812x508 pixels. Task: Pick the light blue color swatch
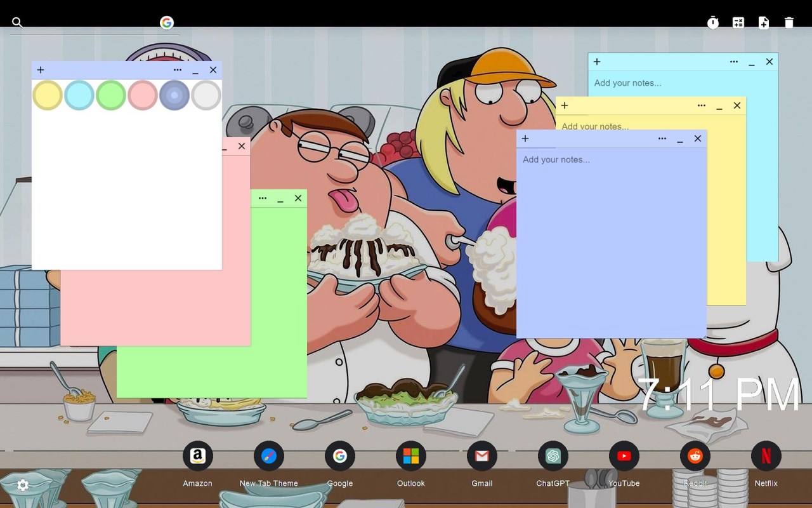click(79, 95)
